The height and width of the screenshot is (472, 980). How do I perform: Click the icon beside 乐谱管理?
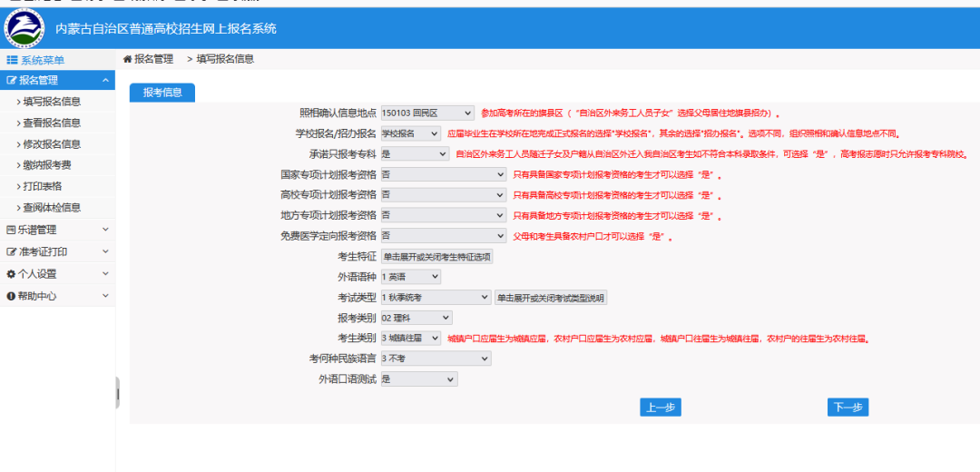[11, 230]
